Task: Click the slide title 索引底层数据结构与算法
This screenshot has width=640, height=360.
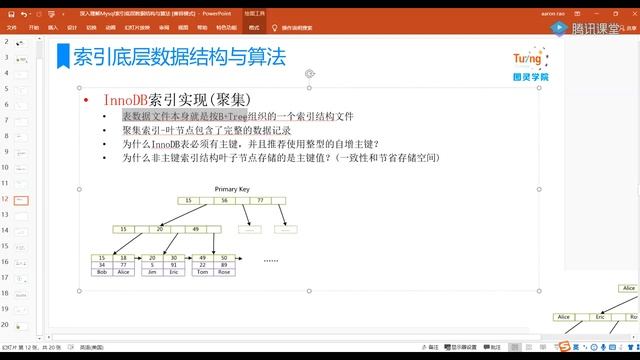Action: [x=179, y=57]
